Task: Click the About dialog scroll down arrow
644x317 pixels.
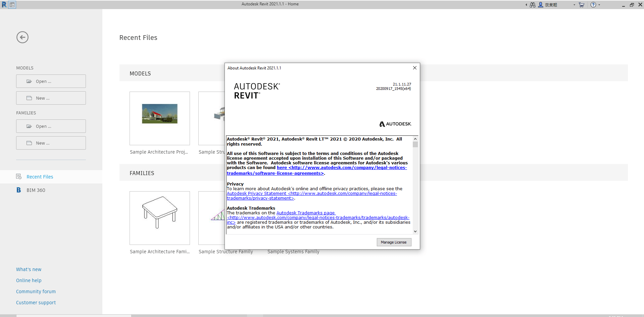Action: click(415, 231)
